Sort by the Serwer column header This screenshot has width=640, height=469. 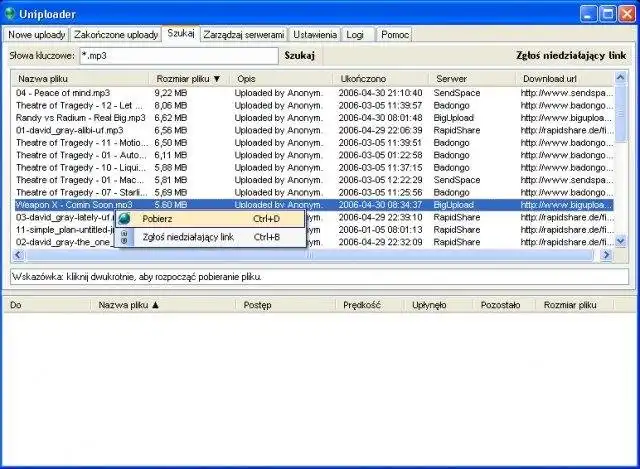(x=472, y=79)
